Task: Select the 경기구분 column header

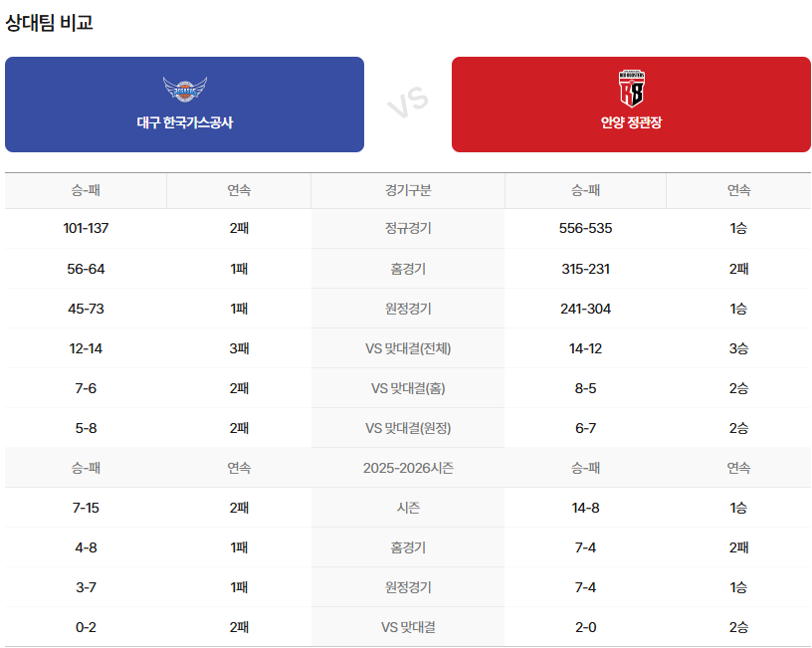Action: (408, 190)
